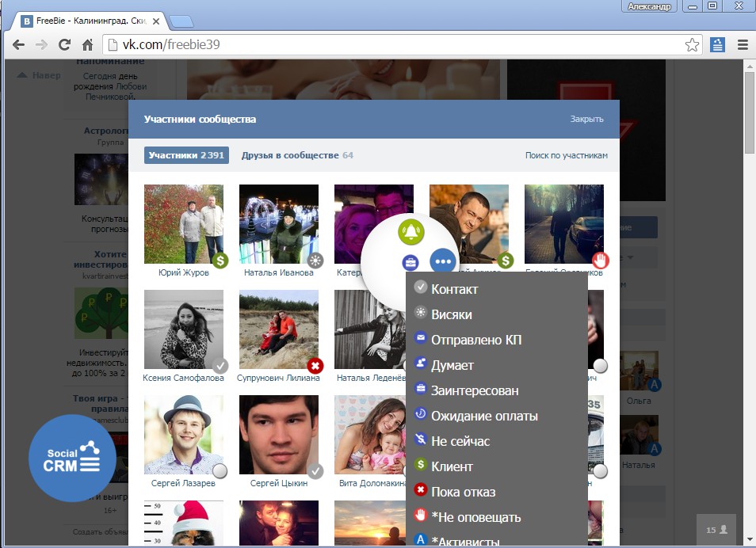Image resolution: width=756 pixels, height=548 pixels.
Task: Open Юрий Журов profile name link
Action: click(x=184, y=272)
